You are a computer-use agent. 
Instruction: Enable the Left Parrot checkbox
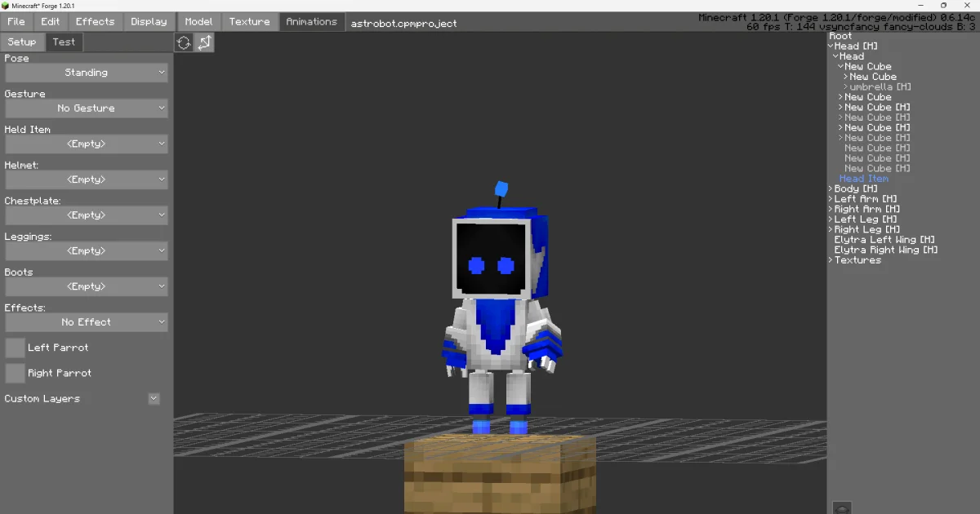(x=13, y=347)
